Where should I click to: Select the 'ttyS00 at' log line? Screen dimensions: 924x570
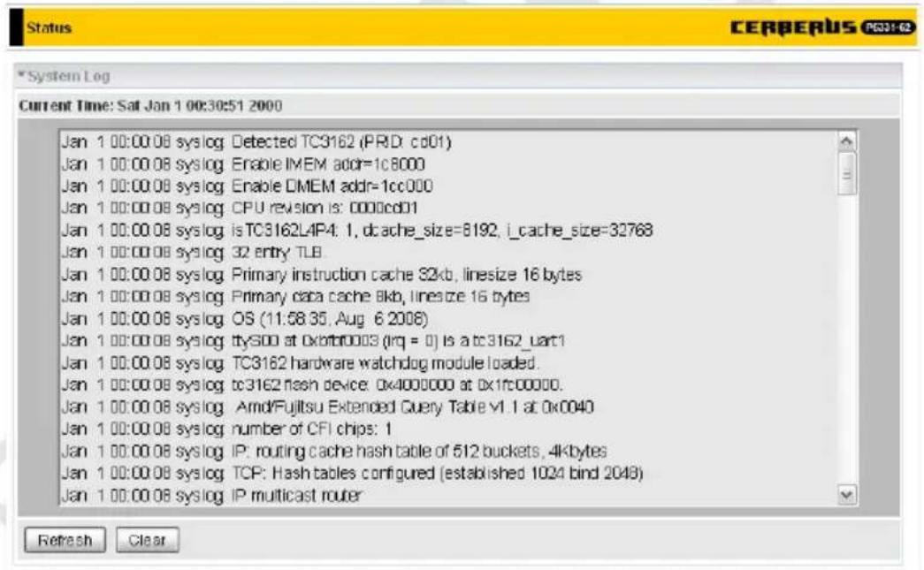(x=314, y=340)
